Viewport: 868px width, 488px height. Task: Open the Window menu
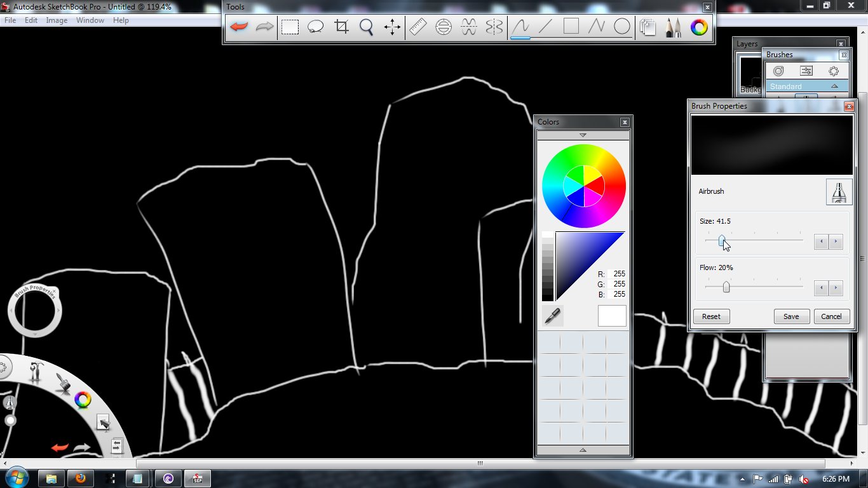90,20
